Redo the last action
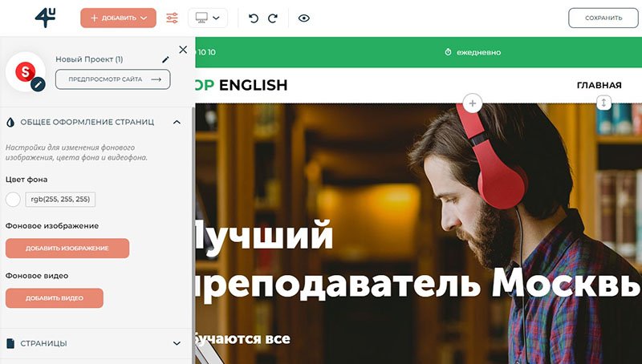Screen dimensions: 642x364 [273, 18]
